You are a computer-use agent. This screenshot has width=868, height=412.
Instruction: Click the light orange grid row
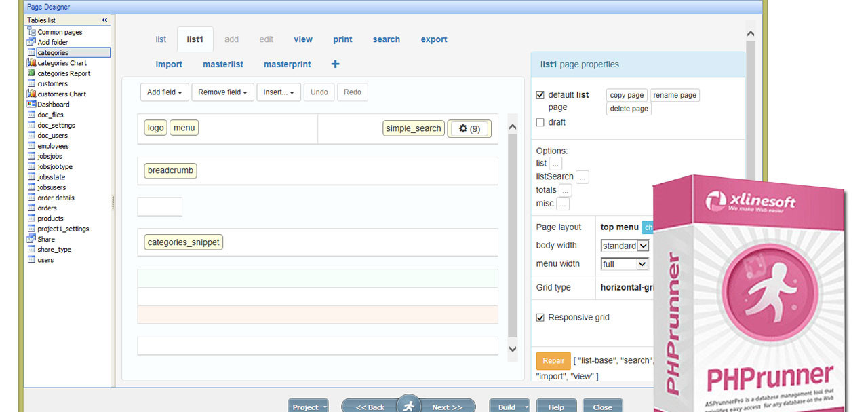click(317, 314)
